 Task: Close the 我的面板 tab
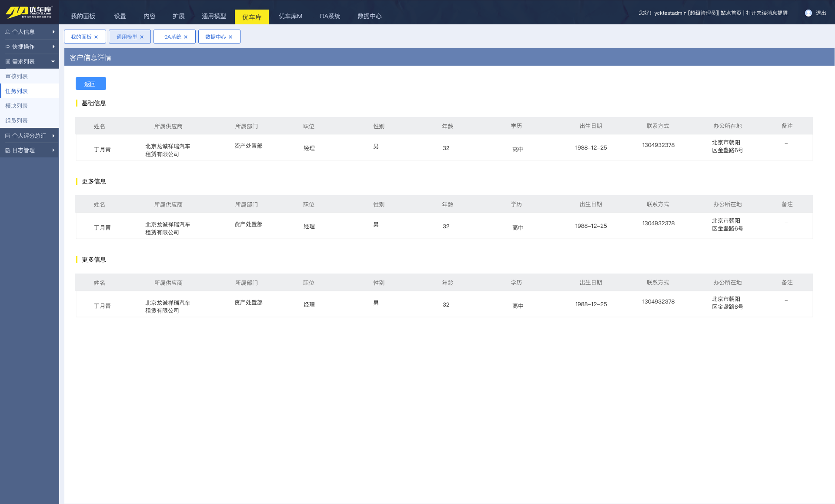[x=96, y=37]
